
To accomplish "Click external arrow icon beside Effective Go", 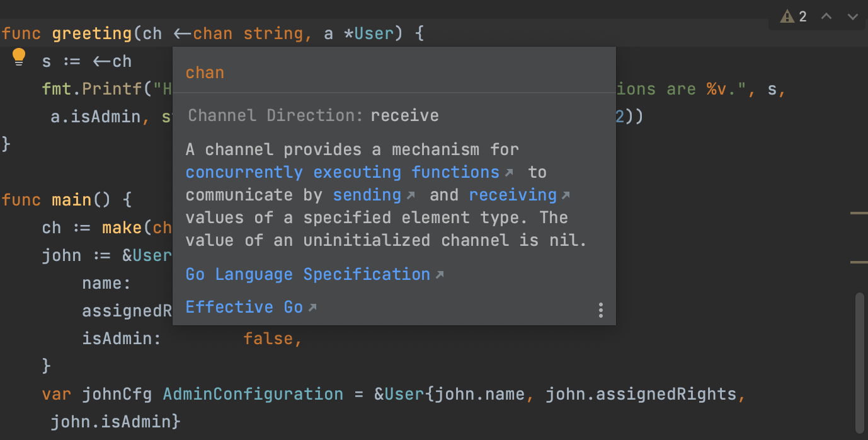I will tap(312, 308).
